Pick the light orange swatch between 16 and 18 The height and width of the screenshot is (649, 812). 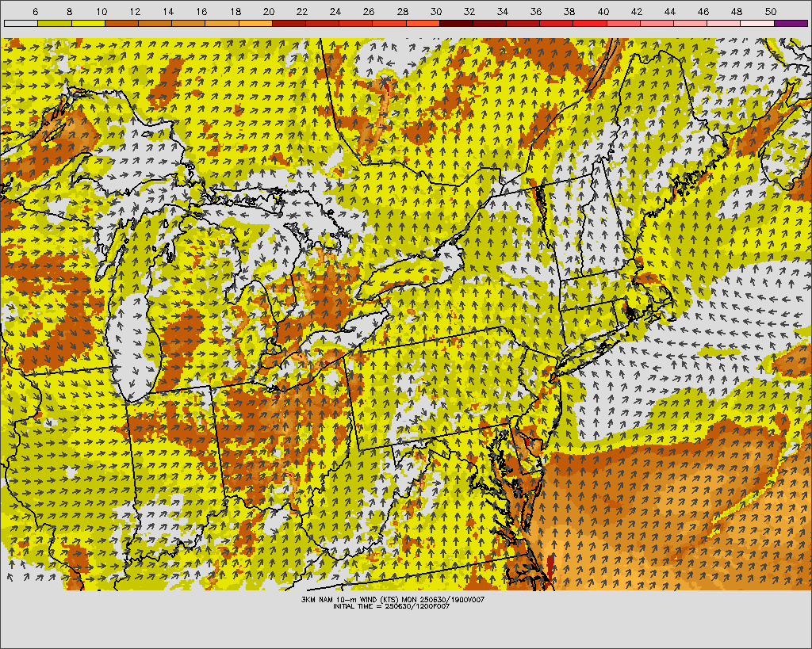[x=222, y=23]
